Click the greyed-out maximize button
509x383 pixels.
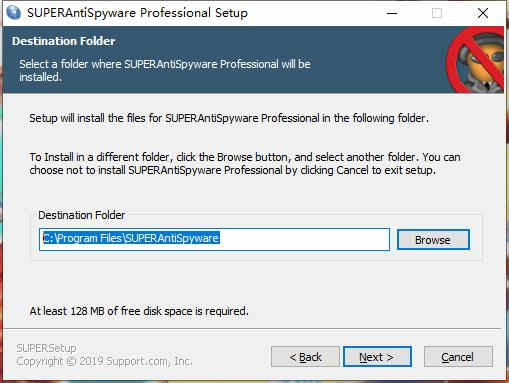pos(437,13)
